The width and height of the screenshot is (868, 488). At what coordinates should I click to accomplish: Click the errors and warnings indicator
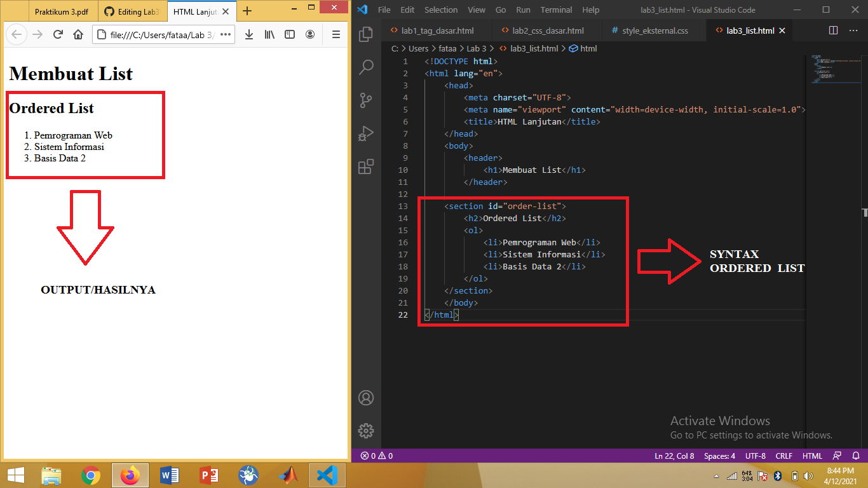(x=377, y=456)
